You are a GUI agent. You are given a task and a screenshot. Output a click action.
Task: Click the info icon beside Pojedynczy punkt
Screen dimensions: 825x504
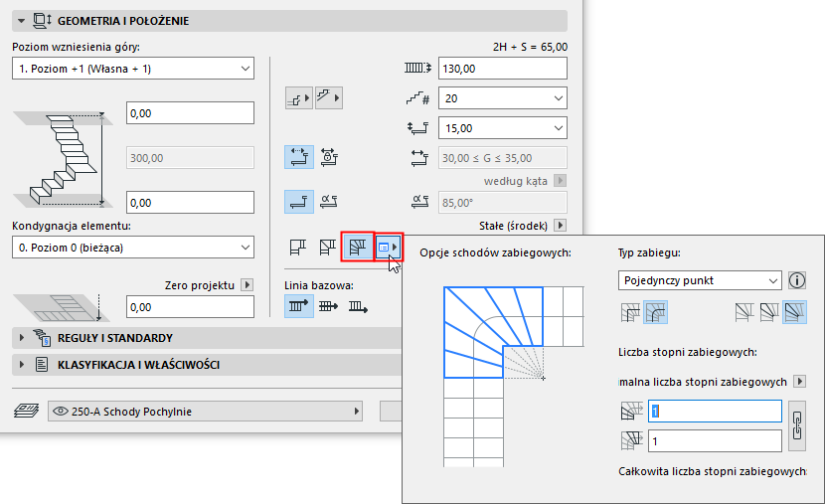pyautogui.click(x=796, y=281)
